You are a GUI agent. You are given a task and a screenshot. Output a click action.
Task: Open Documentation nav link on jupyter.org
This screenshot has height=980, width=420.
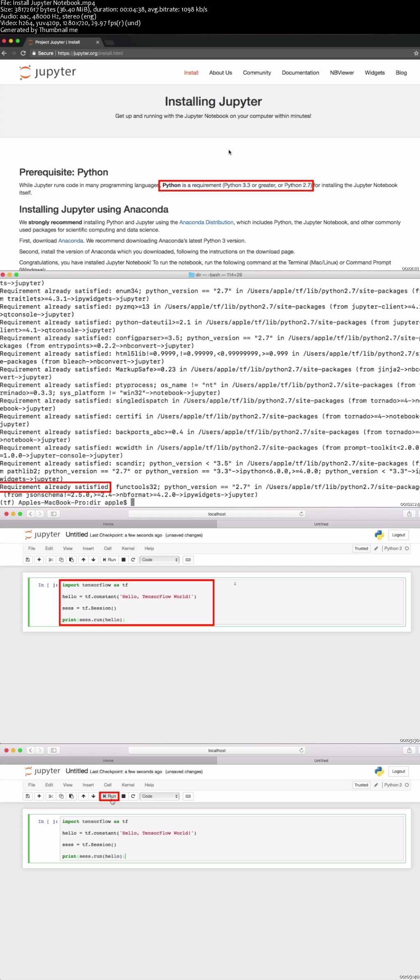[300, 73]
